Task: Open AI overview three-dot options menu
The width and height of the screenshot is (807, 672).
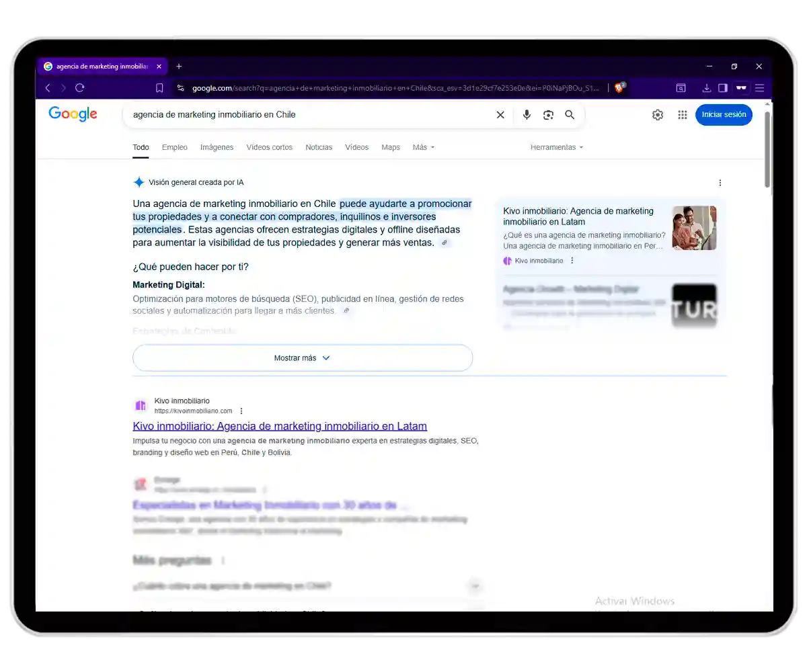Action: click(720, 183)
